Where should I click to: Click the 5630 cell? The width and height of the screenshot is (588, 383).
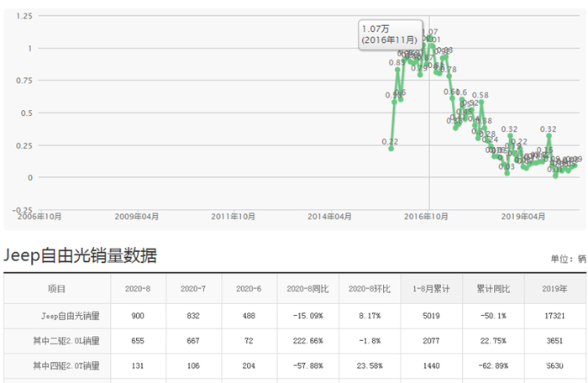554,365
